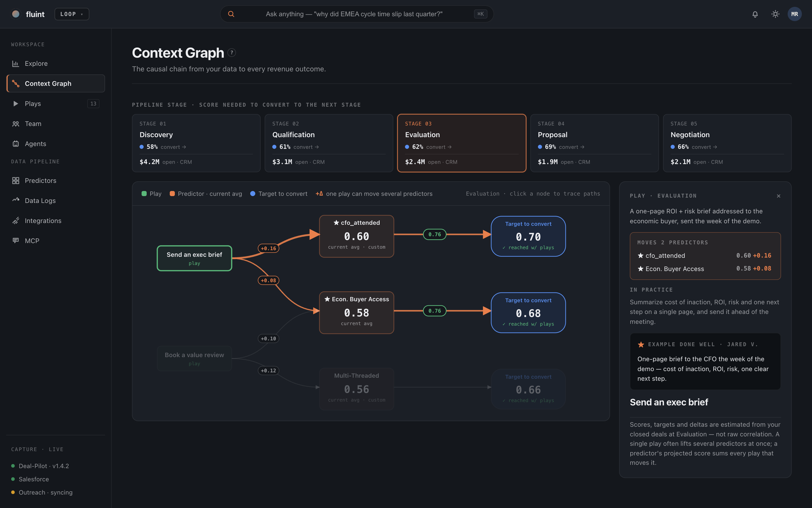Select Context Graph sidebar item

pos(56,83)
